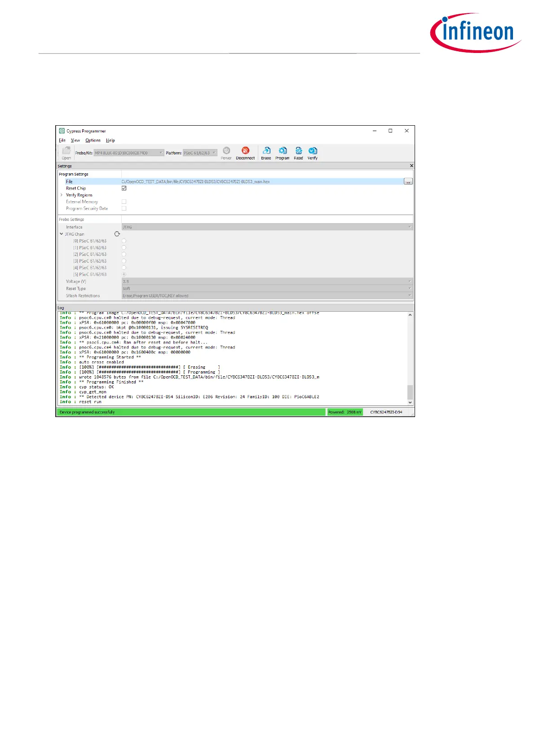
Task: Click the Log vertical scrollbar thumb
Action: click(x=410, y=392)
